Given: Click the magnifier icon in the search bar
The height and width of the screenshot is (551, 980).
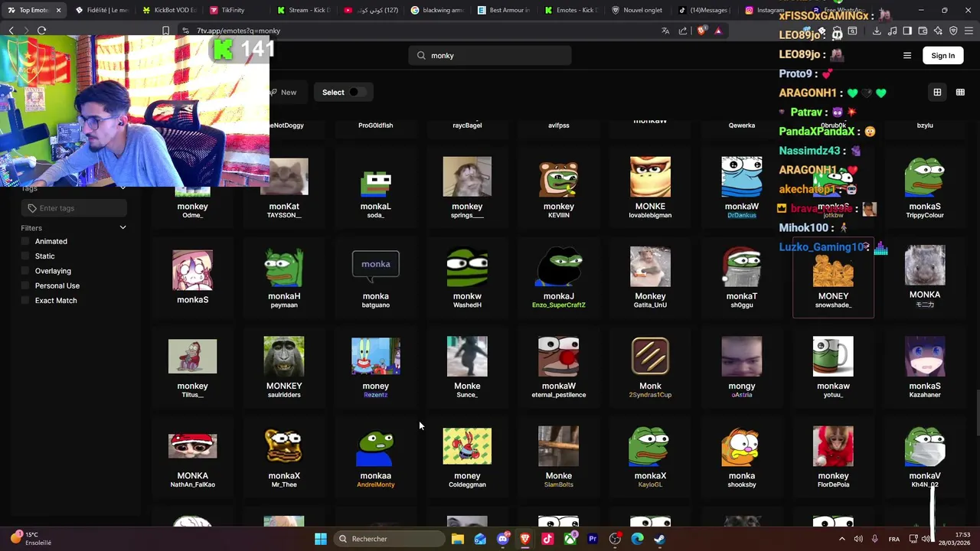Looking at the screenshot, I should pos(421,55).
